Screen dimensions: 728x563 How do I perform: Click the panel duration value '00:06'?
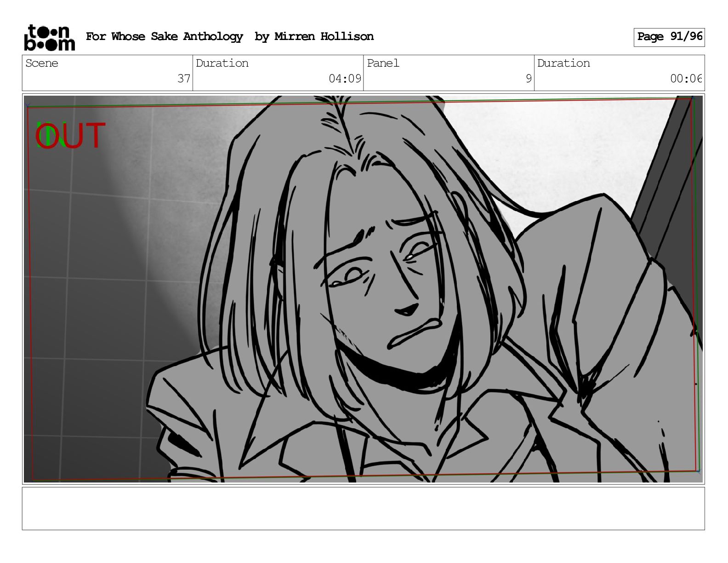point(686,79)
